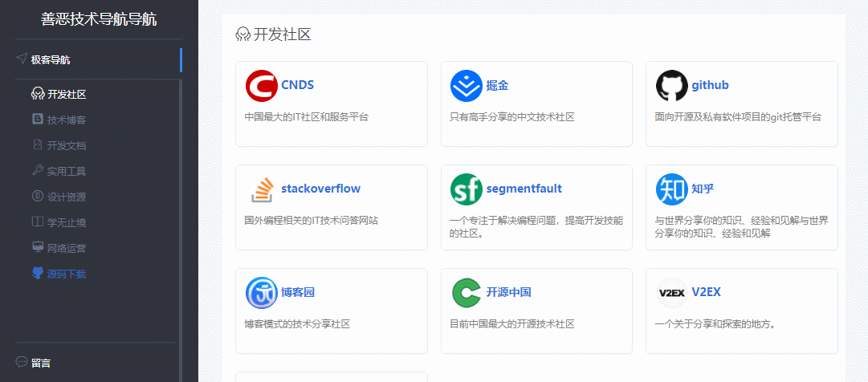Click the 掘金 blue logo icon
The image size is (868, 382).
pos(467,86)
